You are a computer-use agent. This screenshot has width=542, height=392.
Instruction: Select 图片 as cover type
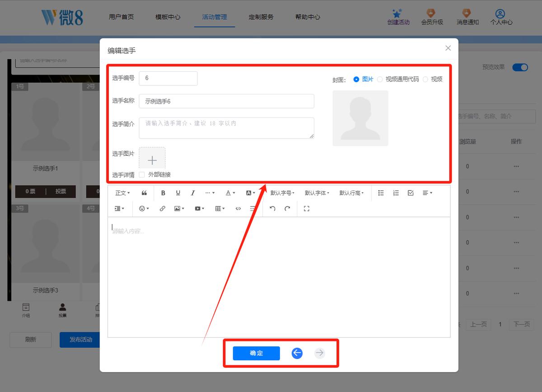click(364, 79)
